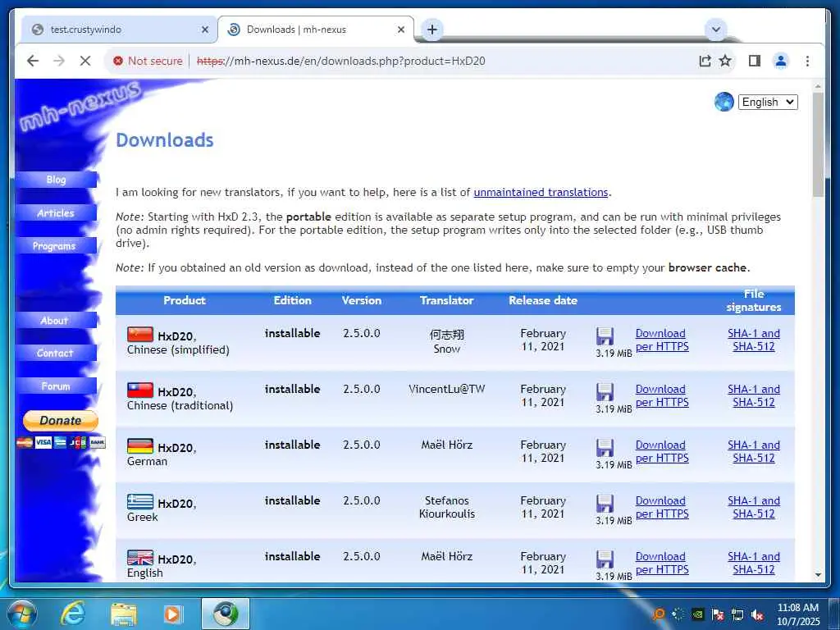Viewport: 840px width, 630px height.
Task: Click translator name VincentLu@TW
Action: click(447, 389)
